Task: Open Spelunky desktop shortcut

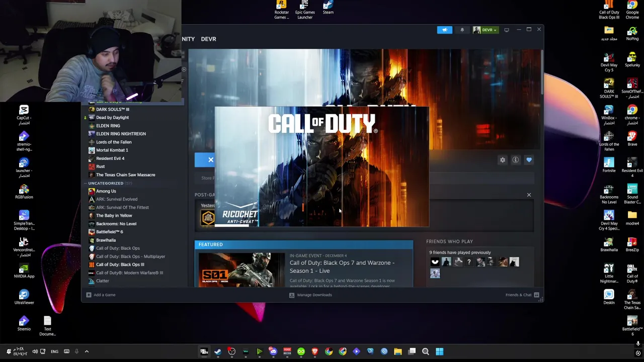Action: (632, 60)
